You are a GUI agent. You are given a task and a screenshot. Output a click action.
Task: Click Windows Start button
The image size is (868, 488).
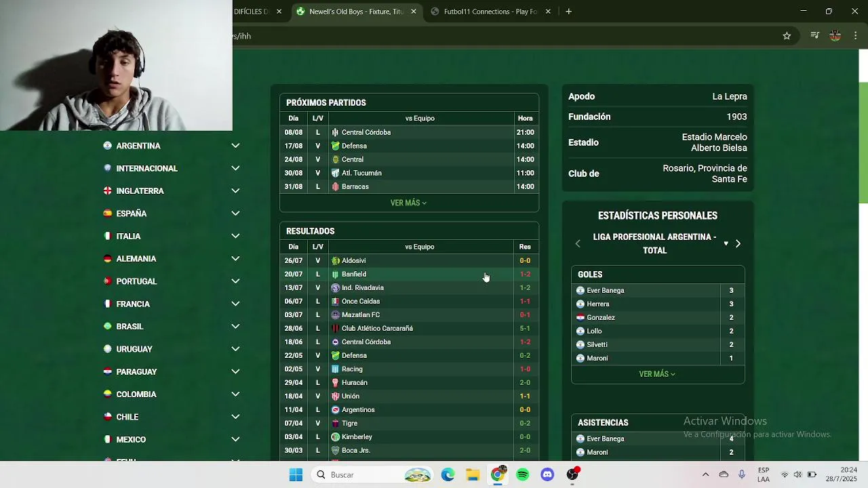click(x=296, y=475)
